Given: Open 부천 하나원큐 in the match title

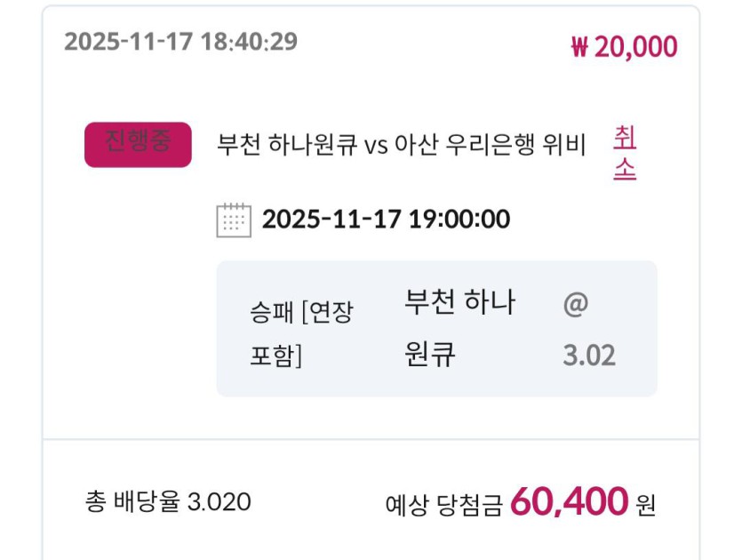Looking at the screenshot, I should 287,145.
